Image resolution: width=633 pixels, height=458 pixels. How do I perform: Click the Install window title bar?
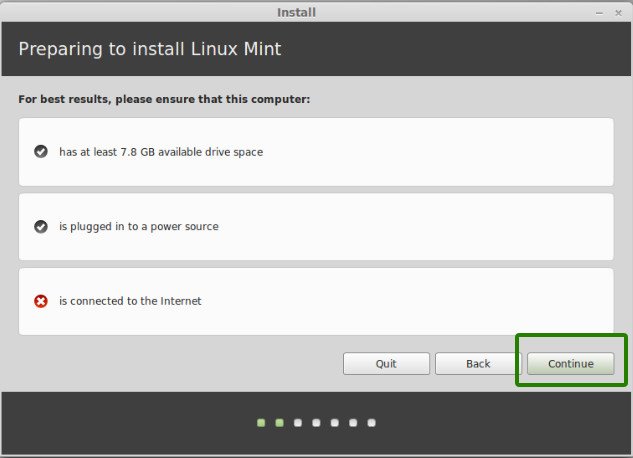300,12
